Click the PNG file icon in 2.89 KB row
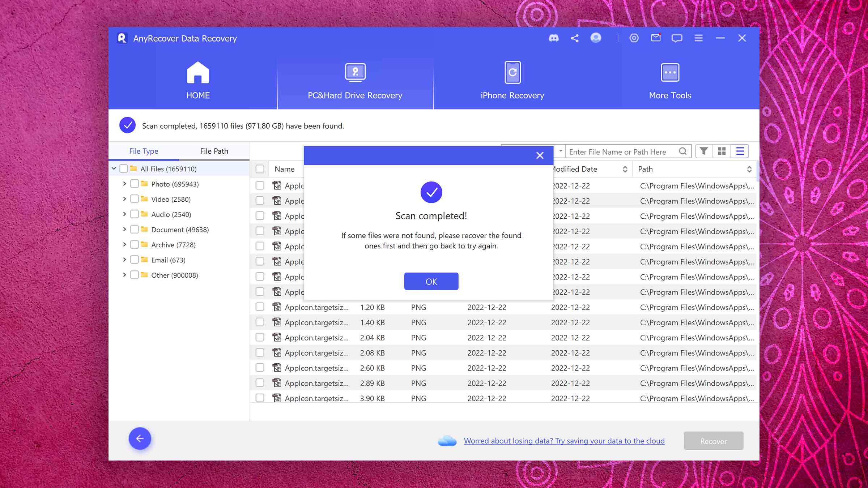Screen dimensions: 868x488 click(x=277, y=383)
